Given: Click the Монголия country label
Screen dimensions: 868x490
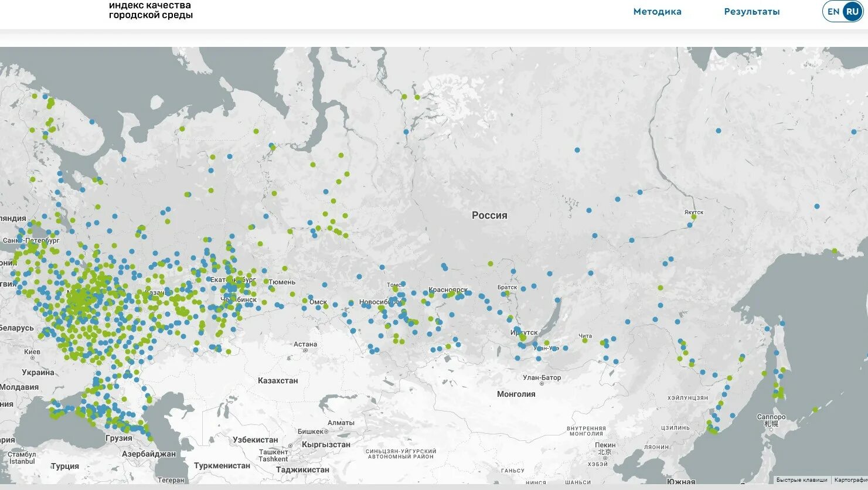Looking at the screenshot, I should tap(516, 394).
